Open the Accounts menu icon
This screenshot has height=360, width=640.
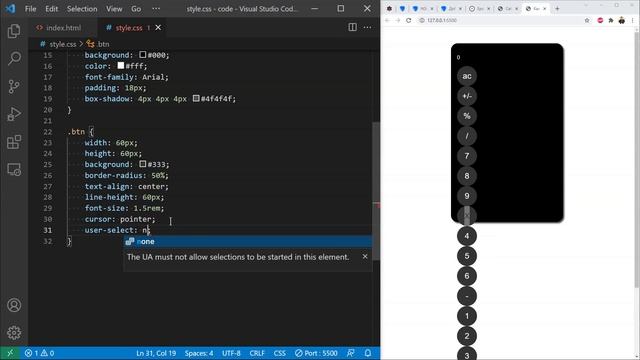[x=14, y=305]
